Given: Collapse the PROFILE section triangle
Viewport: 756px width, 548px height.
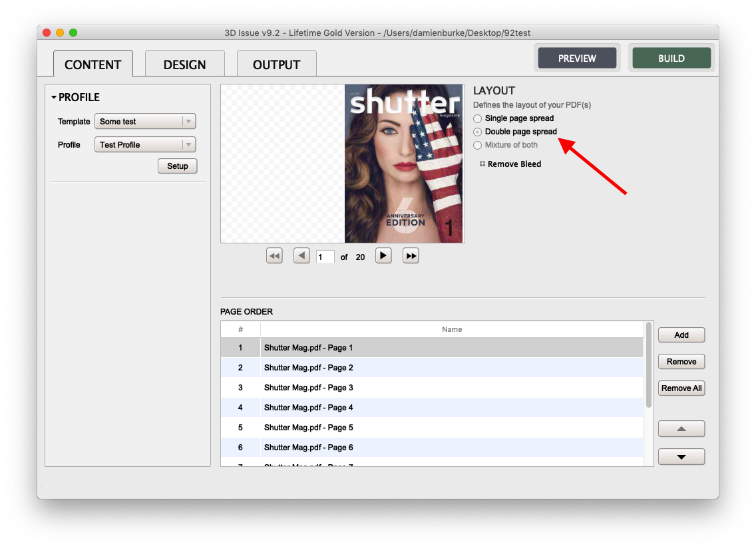Looking at the screenshot, I should (x=54, y=98).
